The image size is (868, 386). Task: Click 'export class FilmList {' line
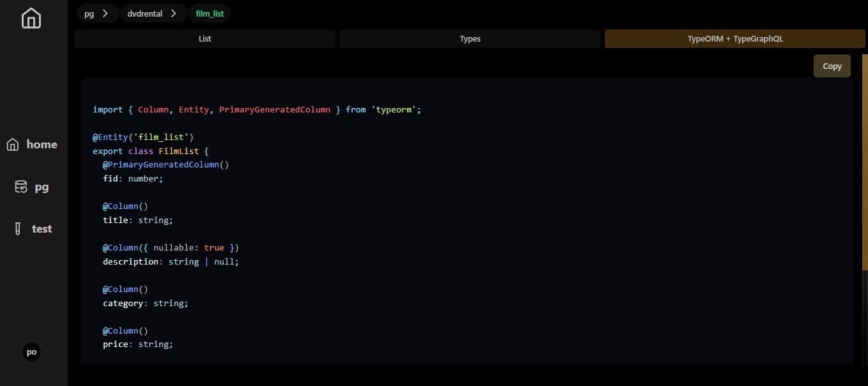[x=151, y=151]
